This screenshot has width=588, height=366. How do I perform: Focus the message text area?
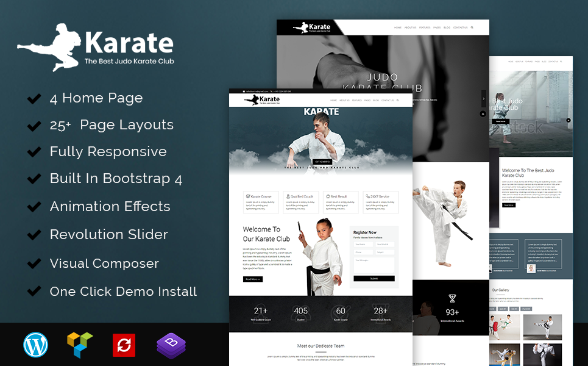[374, 265]
